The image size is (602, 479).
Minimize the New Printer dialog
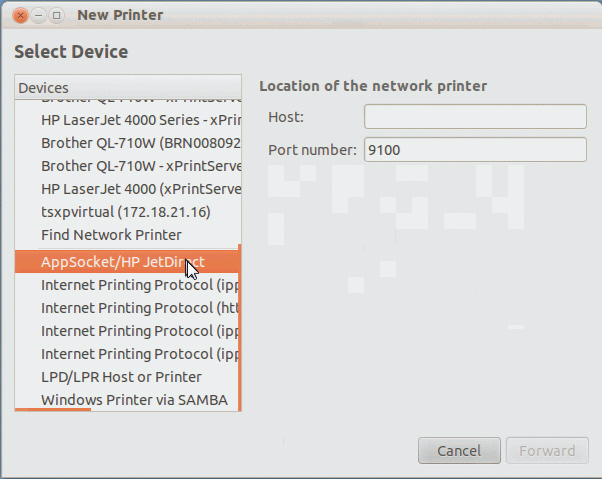39,15
